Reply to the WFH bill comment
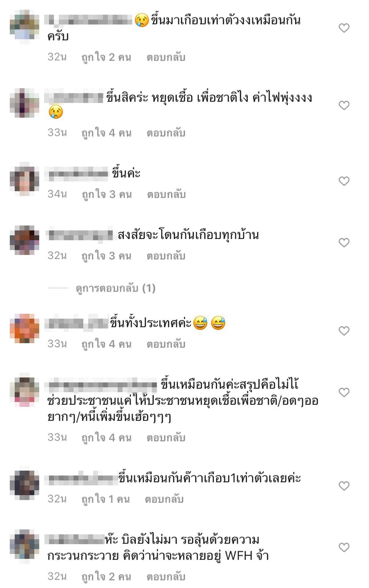The width and height of the screenshot is (369, 588). [x=166, y=577]
